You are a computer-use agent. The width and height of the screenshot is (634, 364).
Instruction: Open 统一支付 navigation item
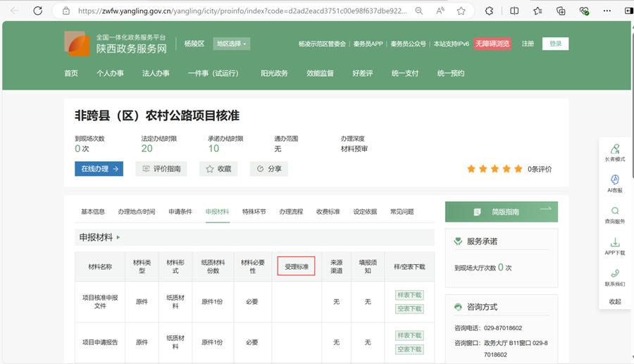(405, 73)
